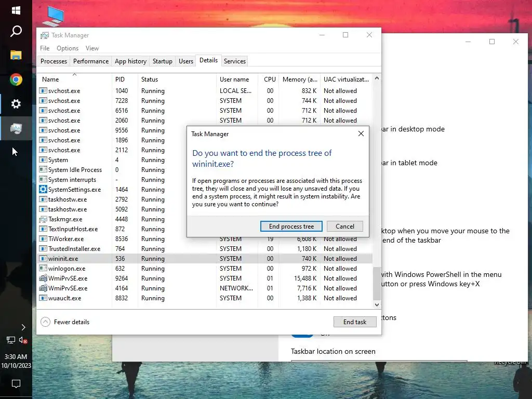Switch to Processes tab
Viewport: 532px width, 399px height.
coord(54,61)
